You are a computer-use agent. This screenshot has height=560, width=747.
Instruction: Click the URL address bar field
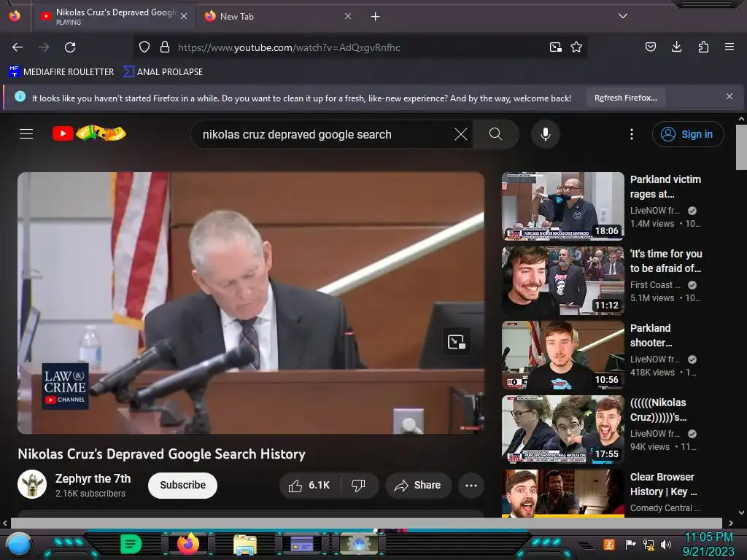pos(360,47)
